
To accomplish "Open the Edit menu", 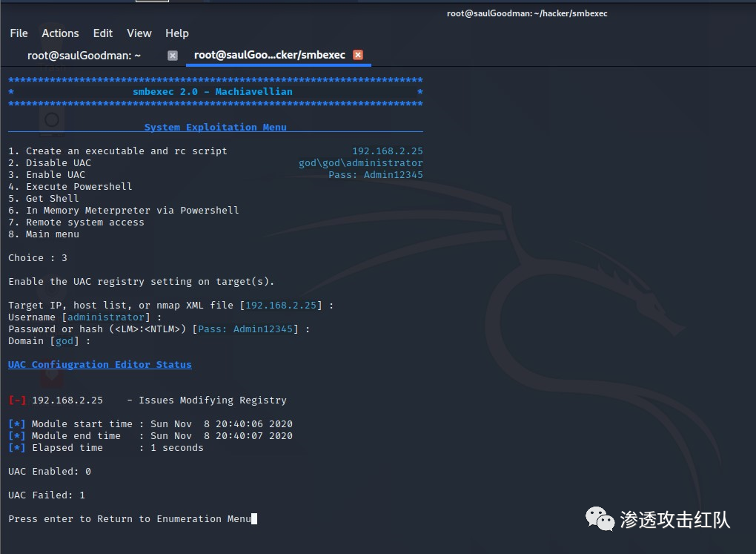I will [103, 33].
